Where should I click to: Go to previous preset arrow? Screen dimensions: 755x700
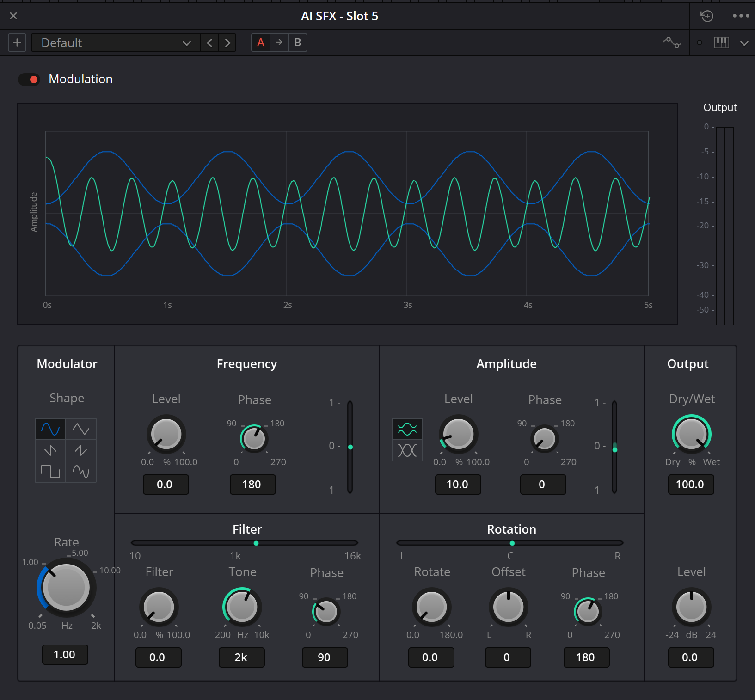tap(210, 43)
